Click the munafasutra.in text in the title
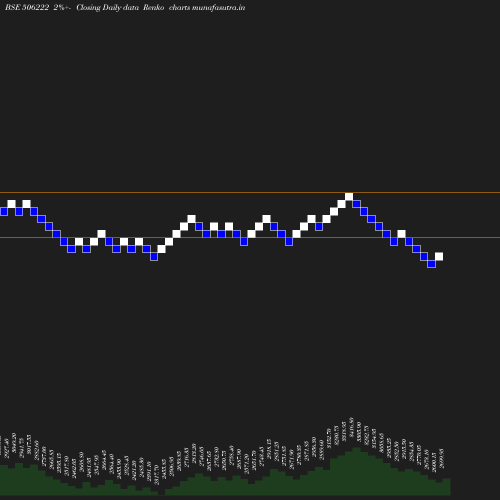This screenshot has width=500, height=500. (218, 7)
